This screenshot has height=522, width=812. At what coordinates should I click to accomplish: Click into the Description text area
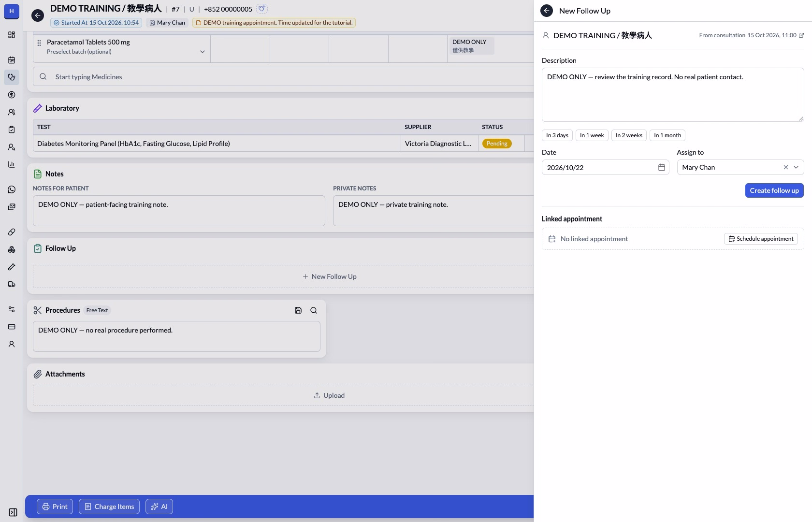(673, 95)
